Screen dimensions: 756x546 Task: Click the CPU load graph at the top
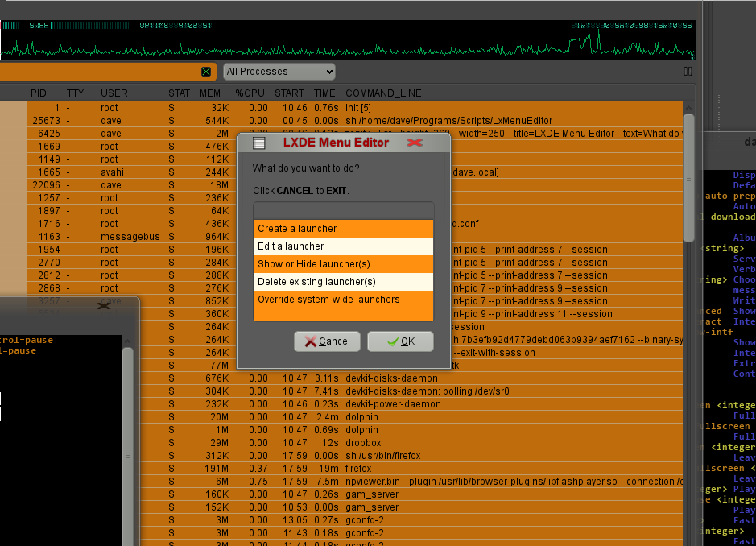point(348,47)
